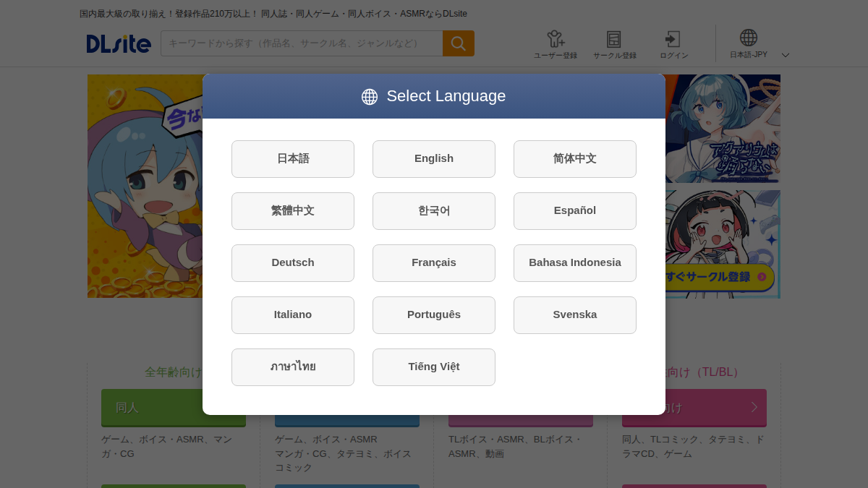Viewport: 868px width, 488px height.
Task: Choose Deutsch as the language
Action: 293,263
